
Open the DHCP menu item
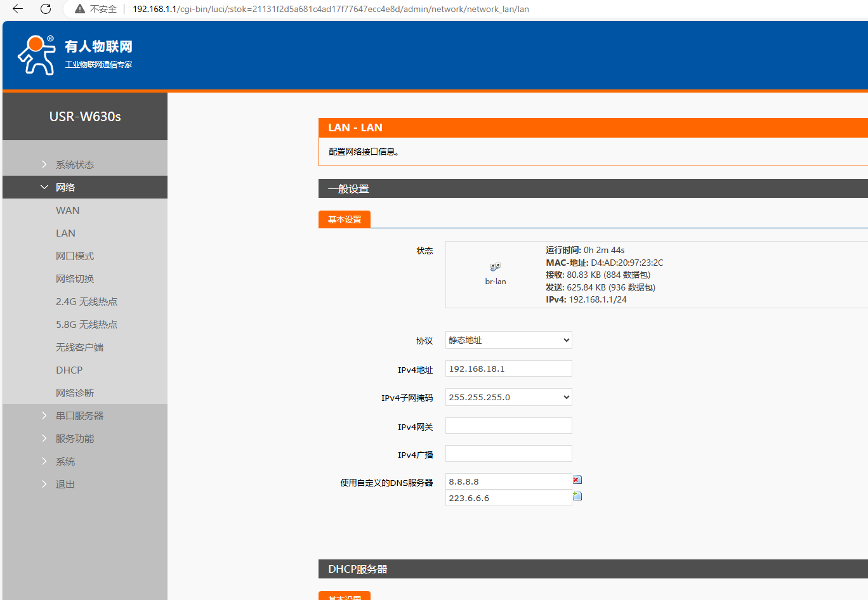(69, 370)
